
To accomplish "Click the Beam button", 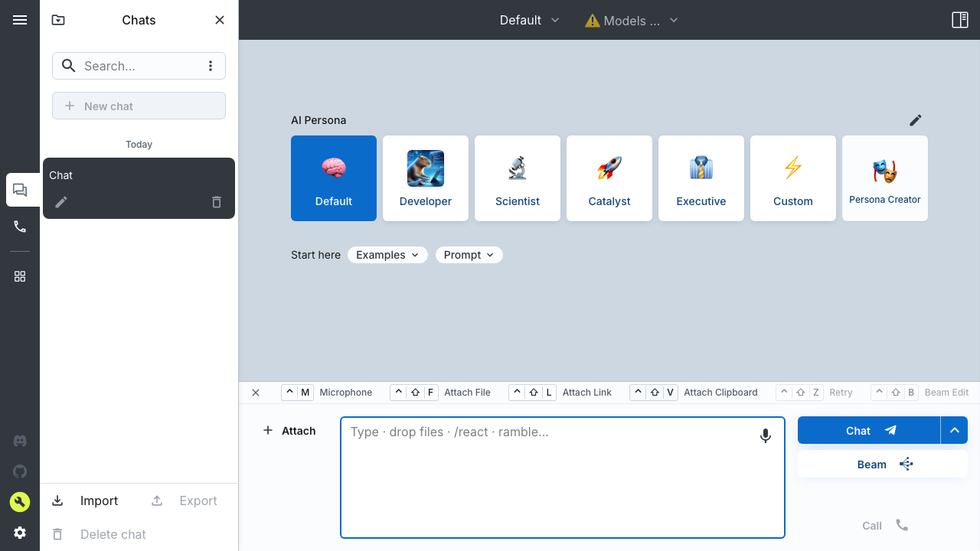I will pos(883,464).
